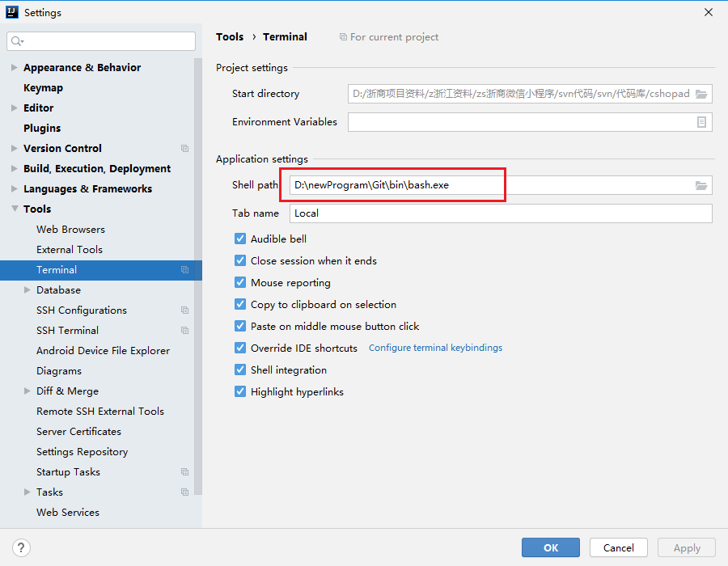Click the help question mark button
Image resolution: width=728 pixels, height=566 pixels.
pyautogui.click(x=22, y=547)
